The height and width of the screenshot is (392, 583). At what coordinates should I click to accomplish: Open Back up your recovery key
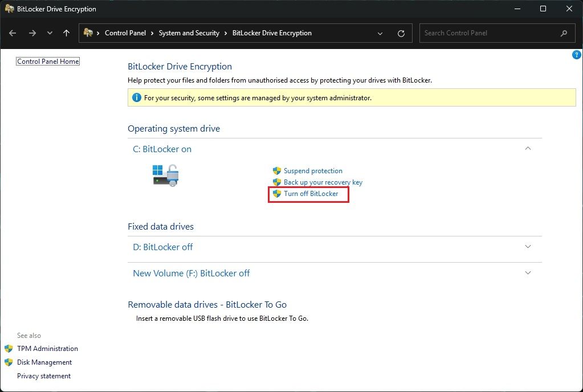[x=323, y=182]
